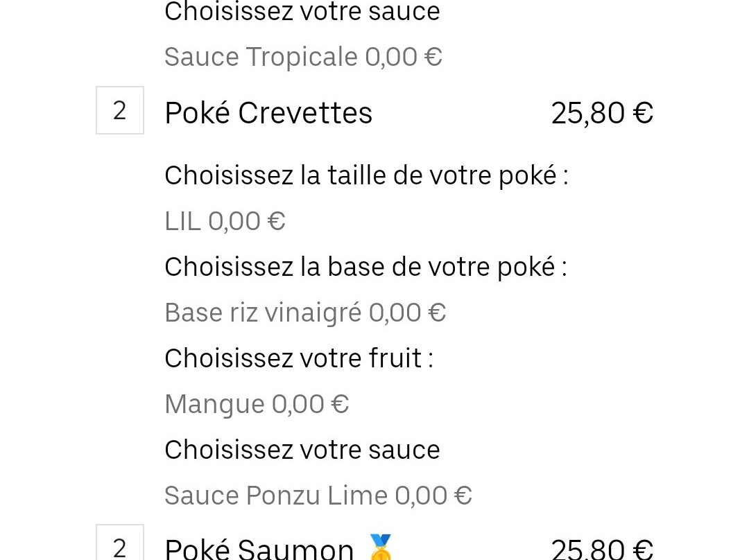
Task: Open the Poké Crevettes item title
Action: tap(268, 113)
